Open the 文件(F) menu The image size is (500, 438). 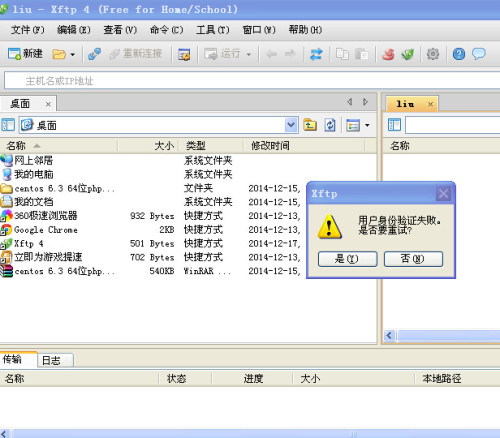[27, 30]
